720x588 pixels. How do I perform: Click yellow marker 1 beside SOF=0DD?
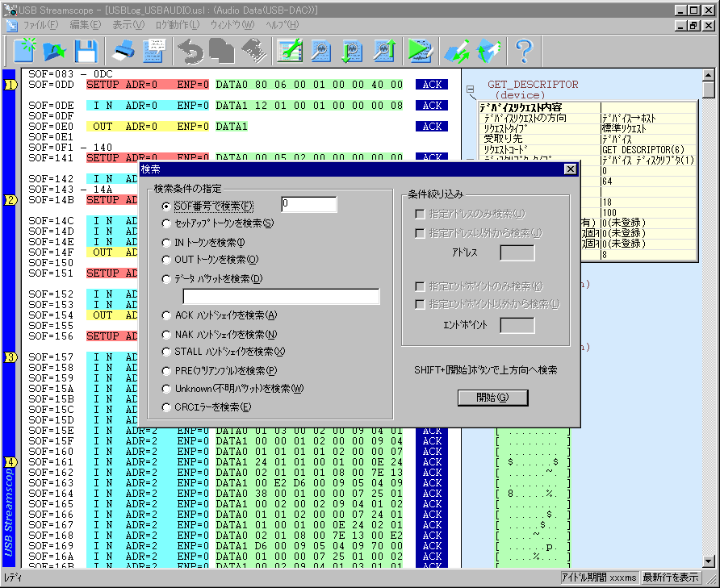pyautogui.click(x=10, y=85)
